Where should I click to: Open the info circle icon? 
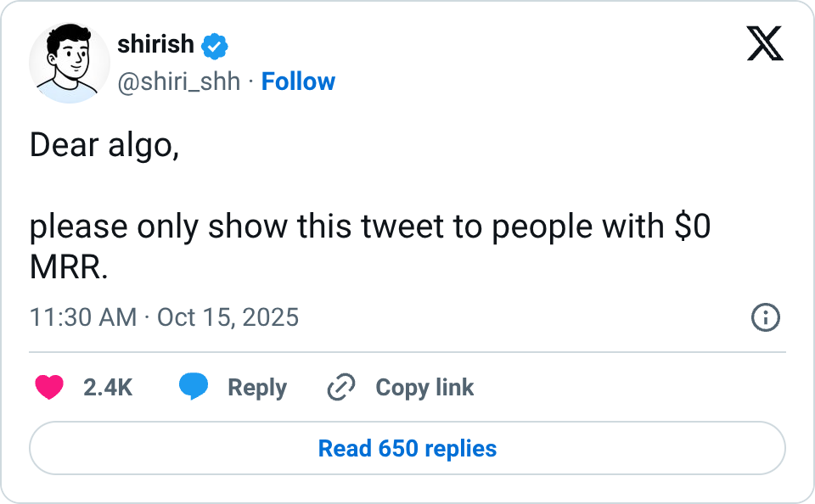(766, 318)
